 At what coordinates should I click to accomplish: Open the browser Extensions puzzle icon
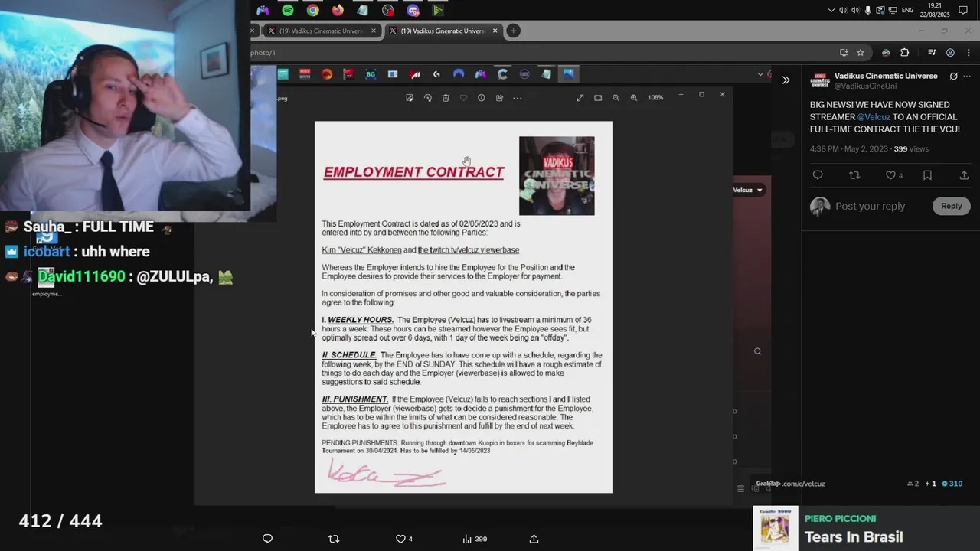(904, 53)
